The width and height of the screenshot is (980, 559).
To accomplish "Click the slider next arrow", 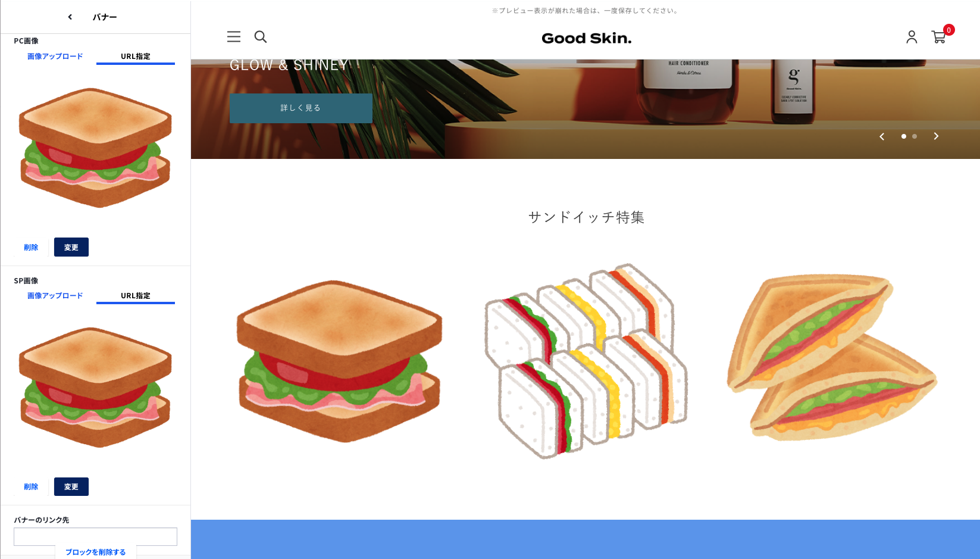I will [936, 136].
